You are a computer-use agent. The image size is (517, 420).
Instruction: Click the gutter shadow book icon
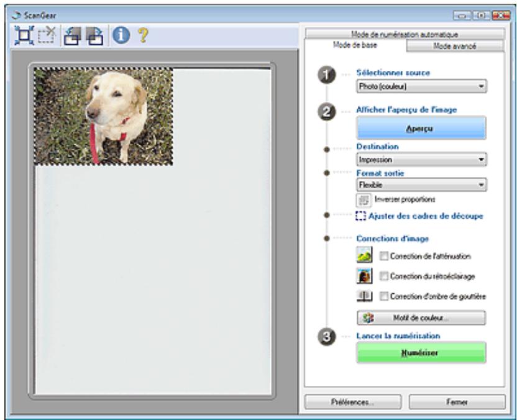pyautogui.click(x=365, y=296)
